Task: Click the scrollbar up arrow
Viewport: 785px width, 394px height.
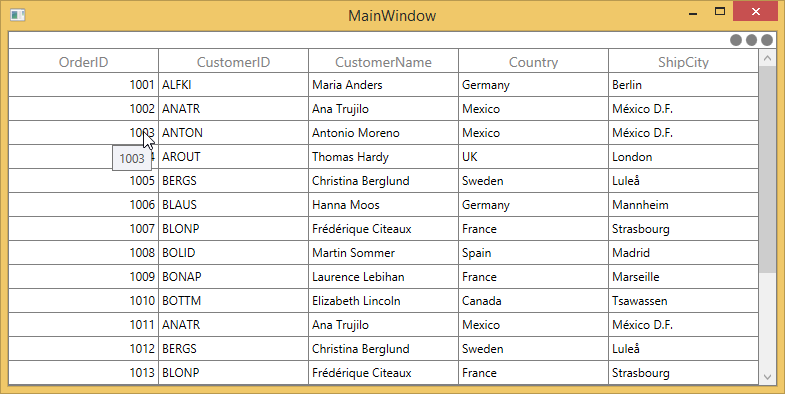Action: 767,59
